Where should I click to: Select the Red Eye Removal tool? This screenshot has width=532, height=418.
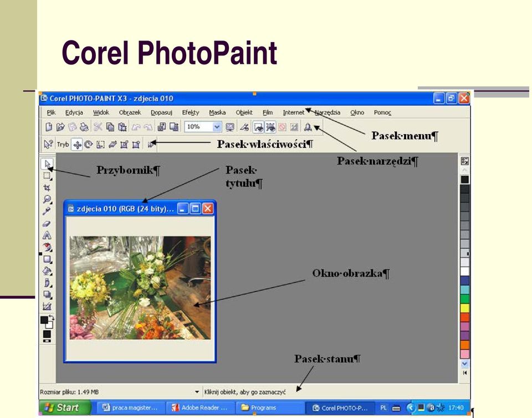click(47, 247)
